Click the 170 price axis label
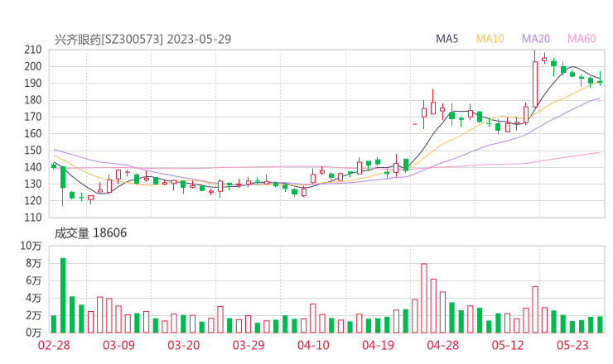Image resolution: width=613 pixels, height=364 pixels. (x=33, y=117)
